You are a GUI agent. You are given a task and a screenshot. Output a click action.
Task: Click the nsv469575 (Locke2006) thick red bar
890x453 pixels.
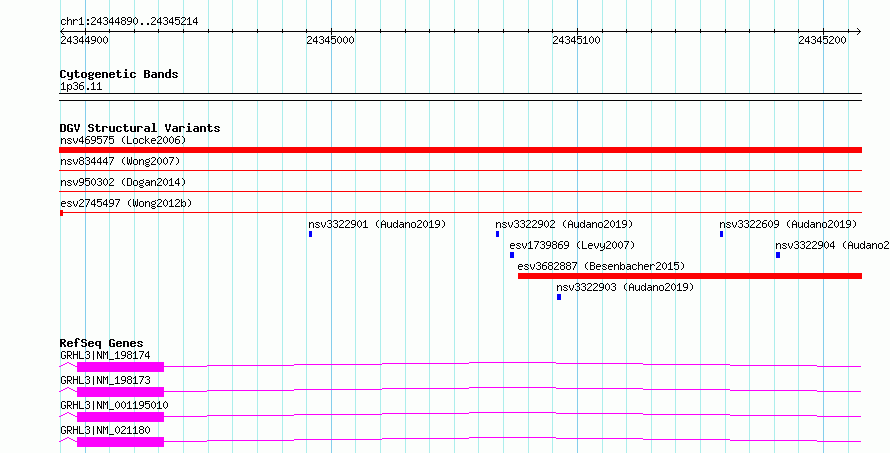click(x=460, y=150)
